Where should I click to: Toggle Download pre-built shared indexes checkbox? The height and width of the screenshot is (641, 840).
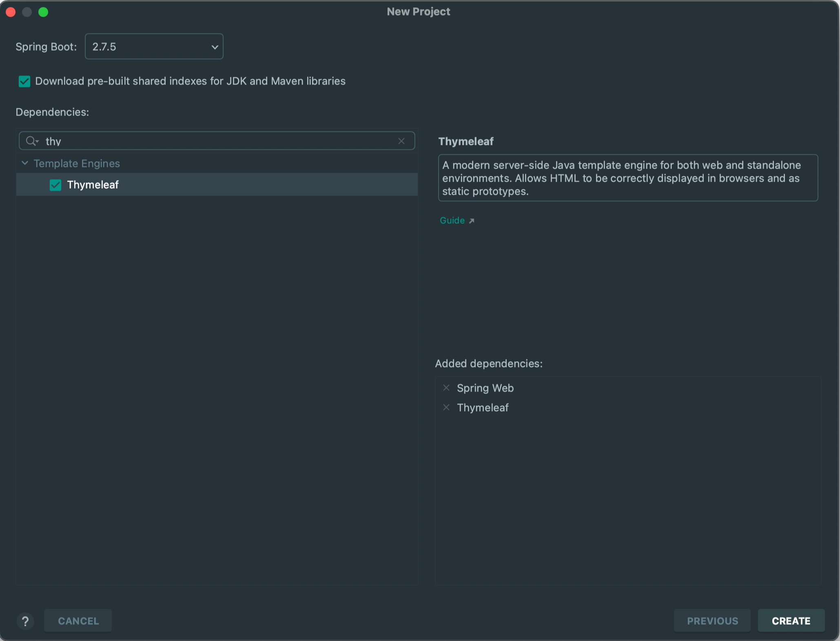tap(24, 81)
